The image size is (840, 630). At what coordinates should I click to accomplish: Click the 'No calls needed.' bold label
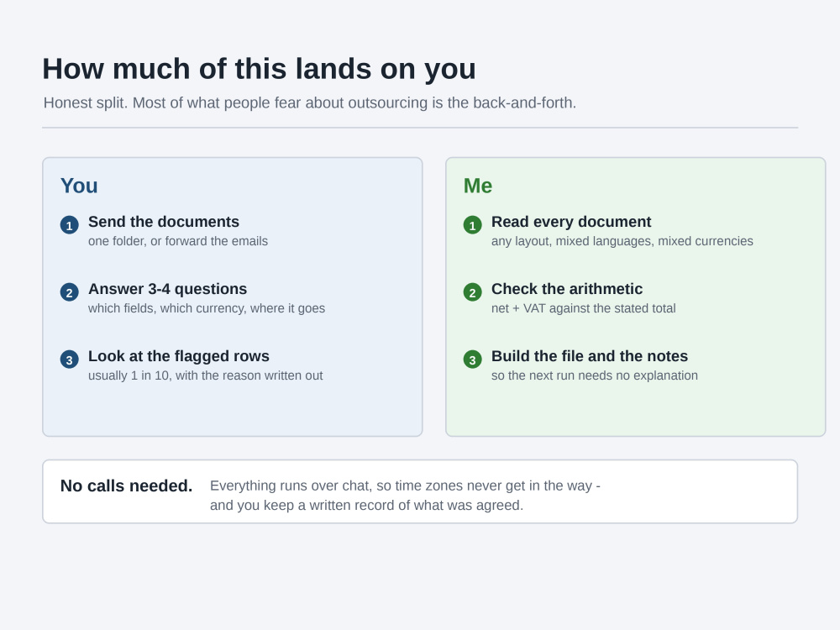(127, 486)
